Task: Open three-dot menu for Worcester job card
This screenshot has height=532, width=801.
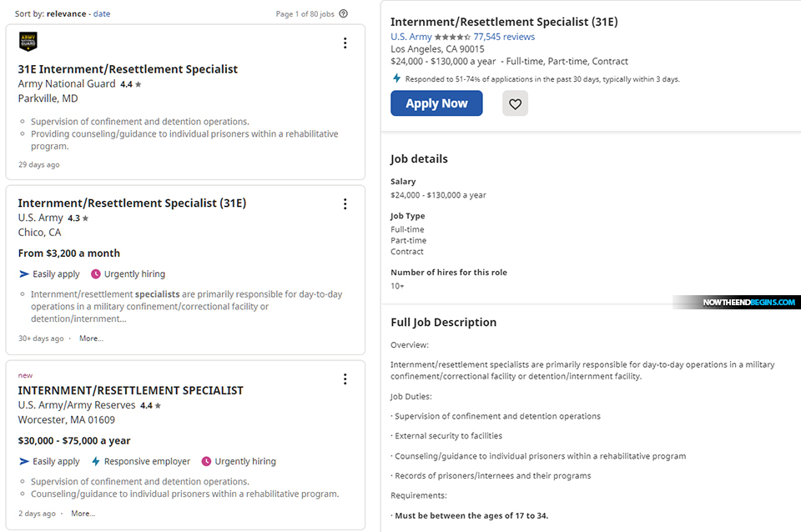Action: coord(345,379)
